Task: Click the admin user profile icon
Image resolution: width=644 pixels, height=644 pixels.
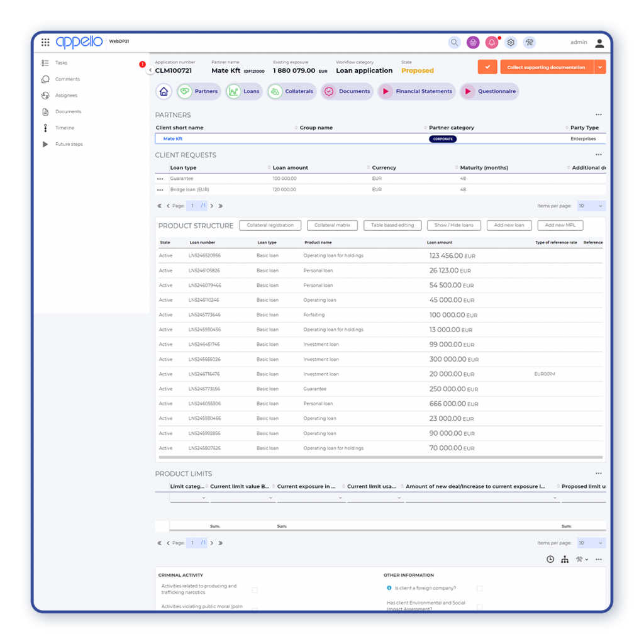Action: coord(599,43)
